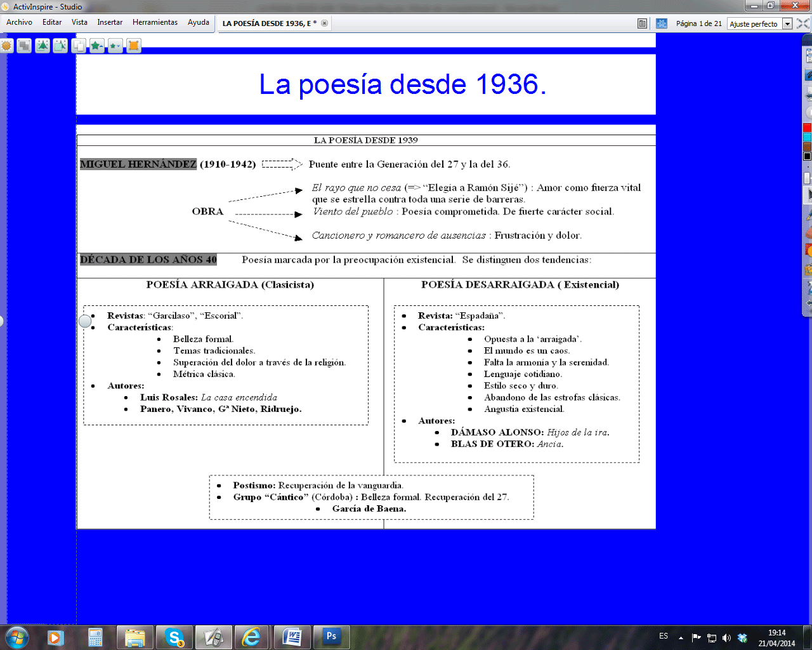This screenshot has width=812, height=650.
Task: Click the highlighted DÉCADA DE LOS AÑOS 40
Action: (148, 259)
